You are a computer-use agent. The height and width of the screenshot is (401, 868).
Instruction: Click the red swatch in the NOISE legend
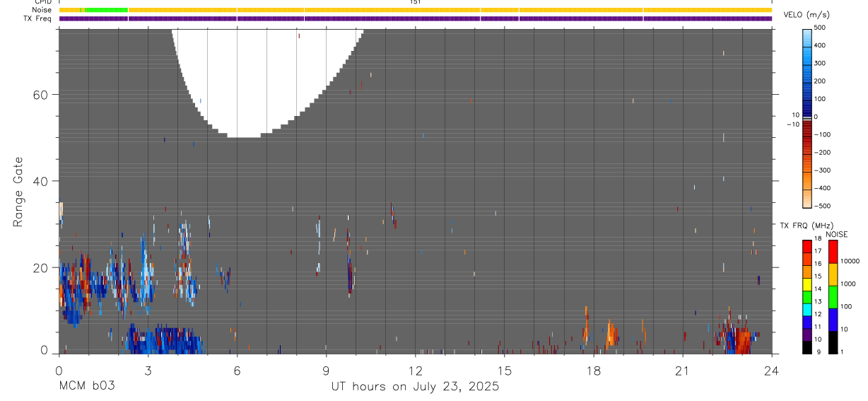point(833,252)
